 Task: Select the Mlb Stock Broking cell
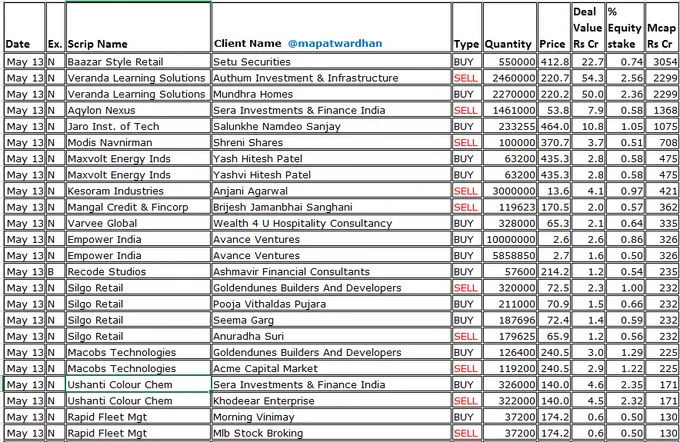pos(332,433)
